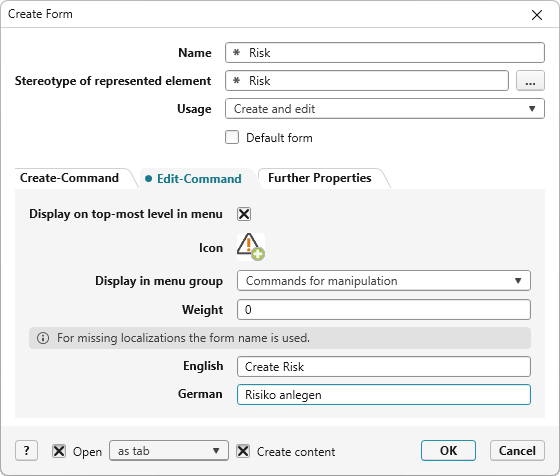Switch to the Create-Command tab

(x=70, y=178)
